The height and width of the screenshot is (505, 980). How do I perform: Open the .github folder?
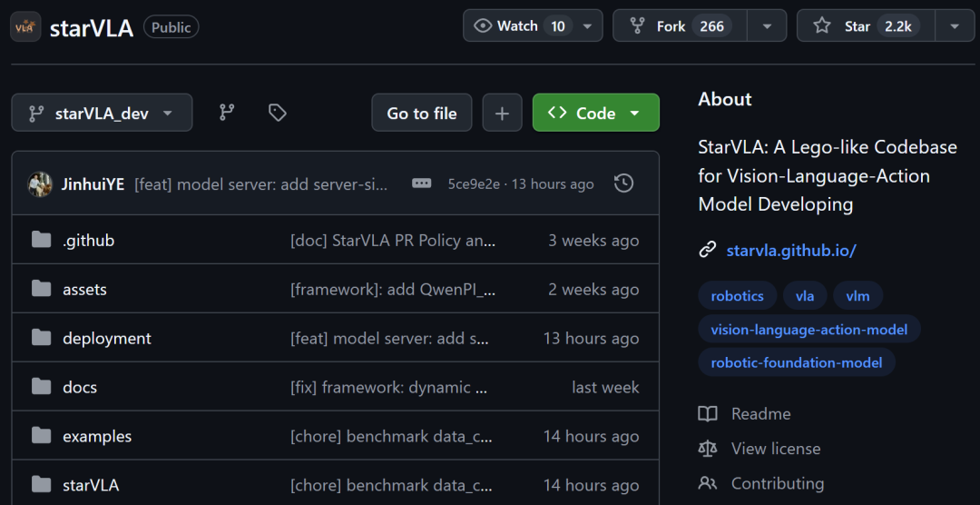(88, 241)
